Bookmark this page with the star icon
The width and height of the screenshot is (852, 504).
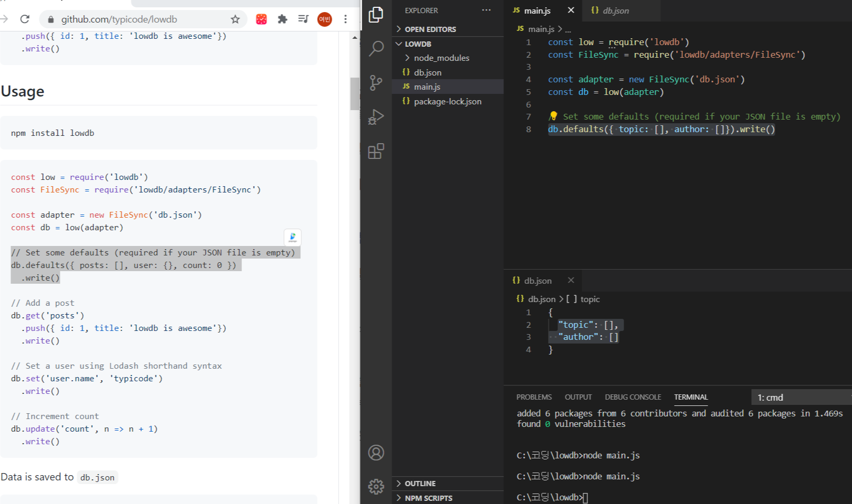(235, 19)
